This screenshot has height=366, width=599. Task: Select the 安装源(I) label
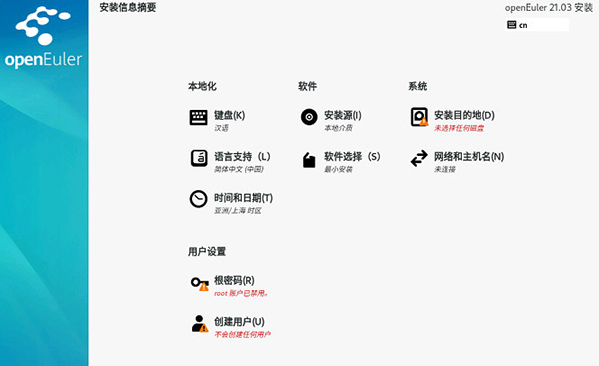click(343, 115)
